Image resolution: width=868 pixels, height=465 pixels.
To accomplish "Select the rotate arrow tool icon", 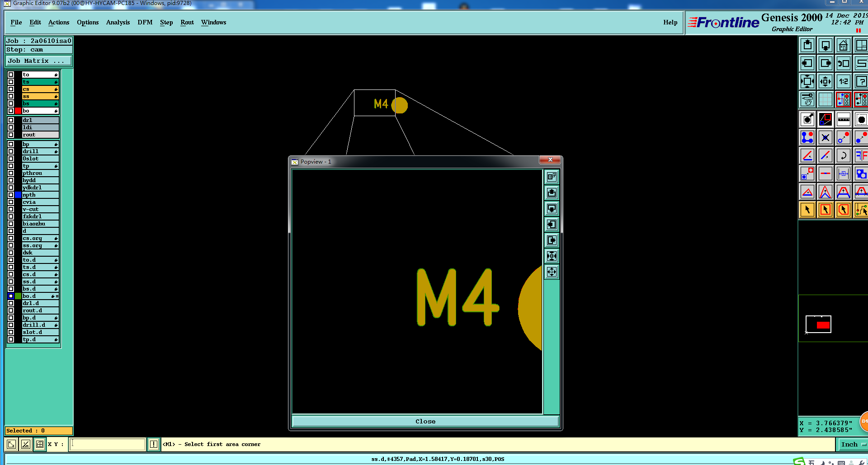I will coord(844,155).
